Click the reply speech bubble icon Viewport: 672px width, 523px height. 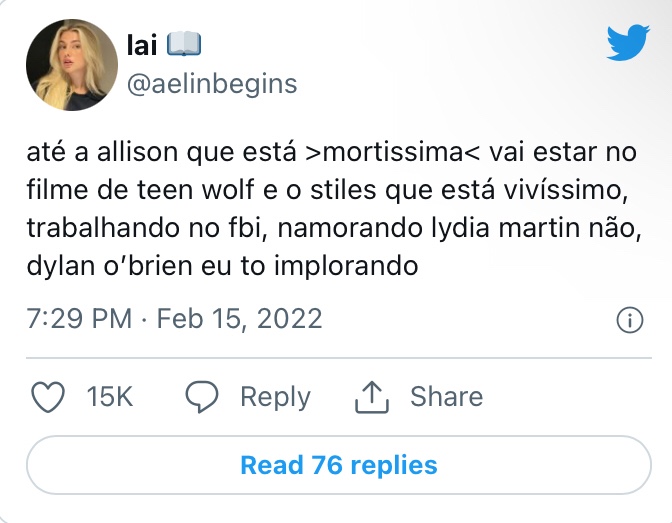pos(204,397)
